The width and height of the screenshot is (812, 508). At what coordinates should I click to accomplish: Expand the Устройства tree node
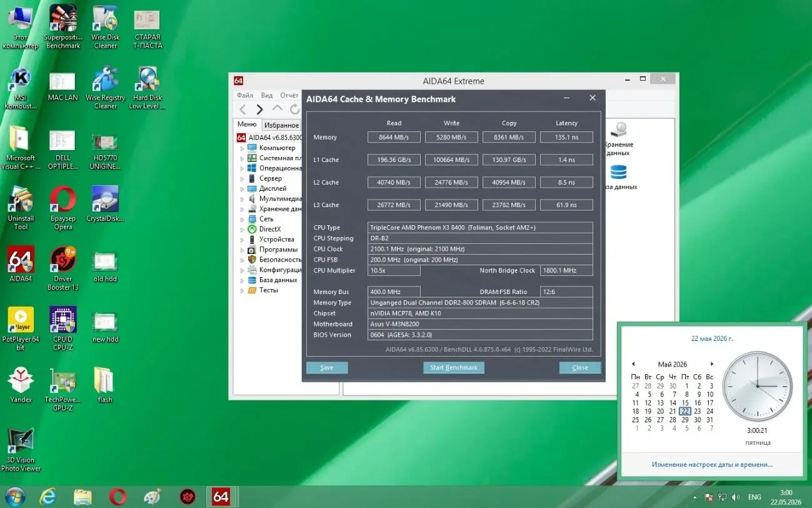243,240
